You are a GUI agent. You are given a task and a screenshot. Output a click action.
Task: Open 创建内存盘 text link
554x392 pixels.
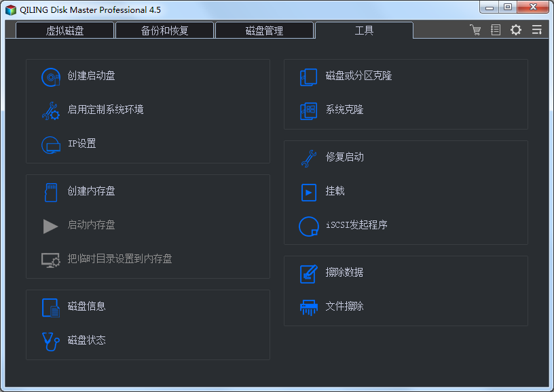91,191
